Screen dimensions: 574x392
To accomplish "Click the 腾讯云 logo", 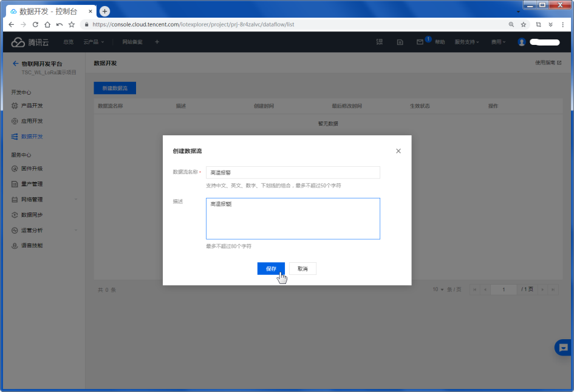I will [x=30, y=42].
